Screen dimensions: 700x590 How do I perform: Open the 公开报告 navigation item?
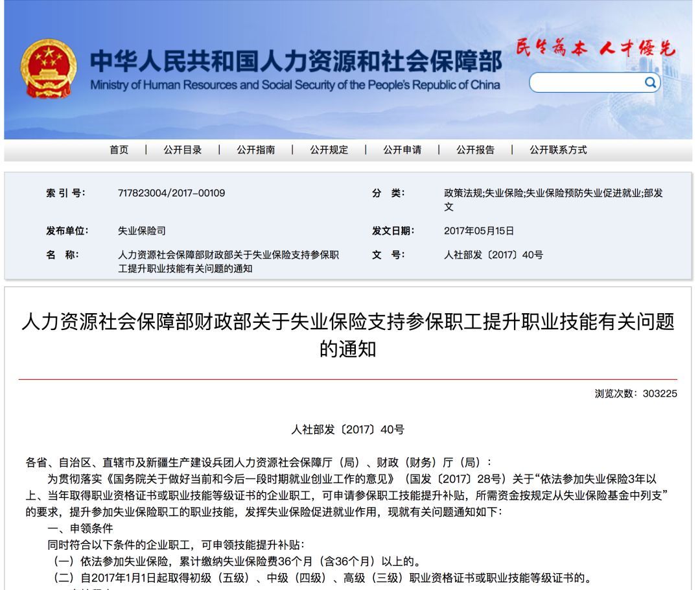coord(476,150)
